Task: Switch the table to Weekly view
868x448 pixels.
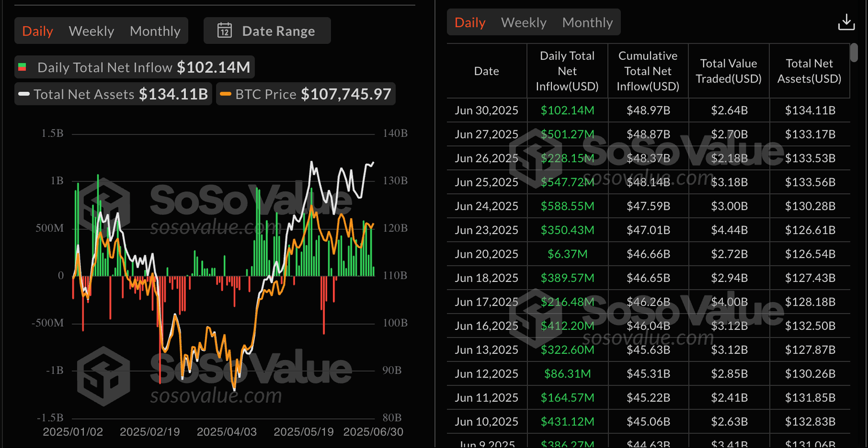Action: click(524, 23)
